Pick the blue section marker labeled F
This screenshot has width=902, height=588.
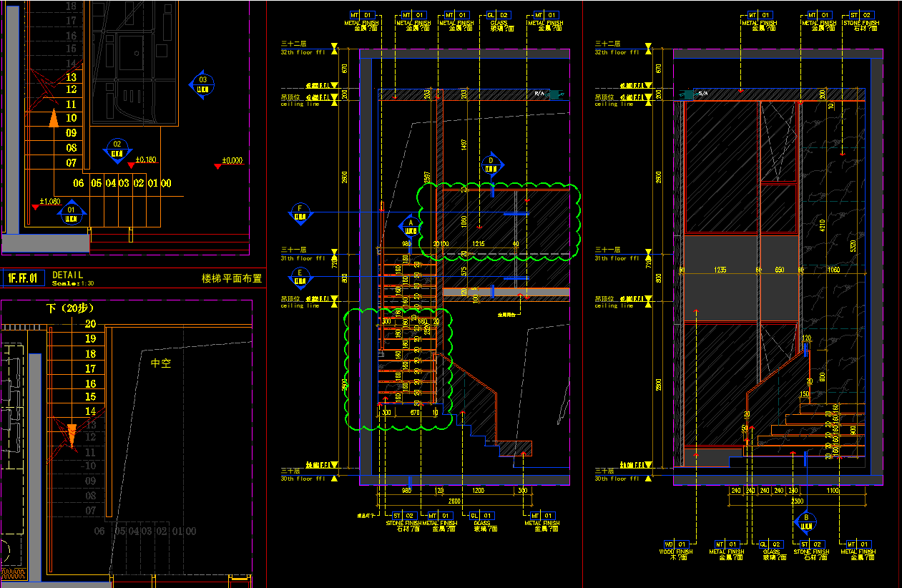pos(300,212)
